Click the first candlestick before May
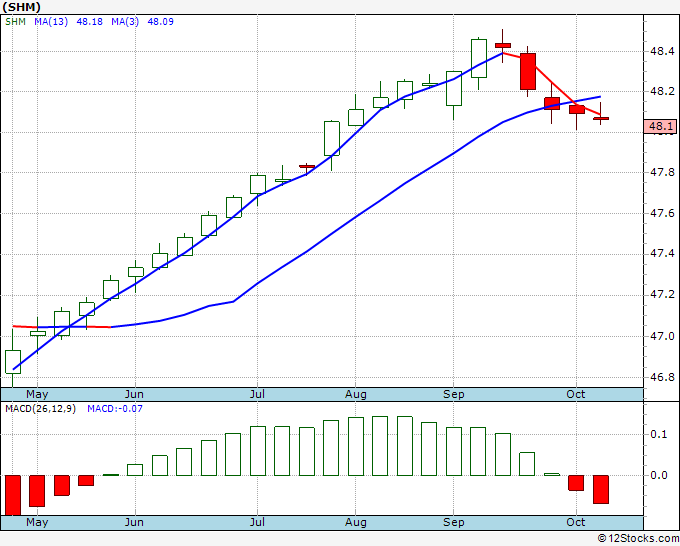The image size is (680, 546). [x=13, y=362]
